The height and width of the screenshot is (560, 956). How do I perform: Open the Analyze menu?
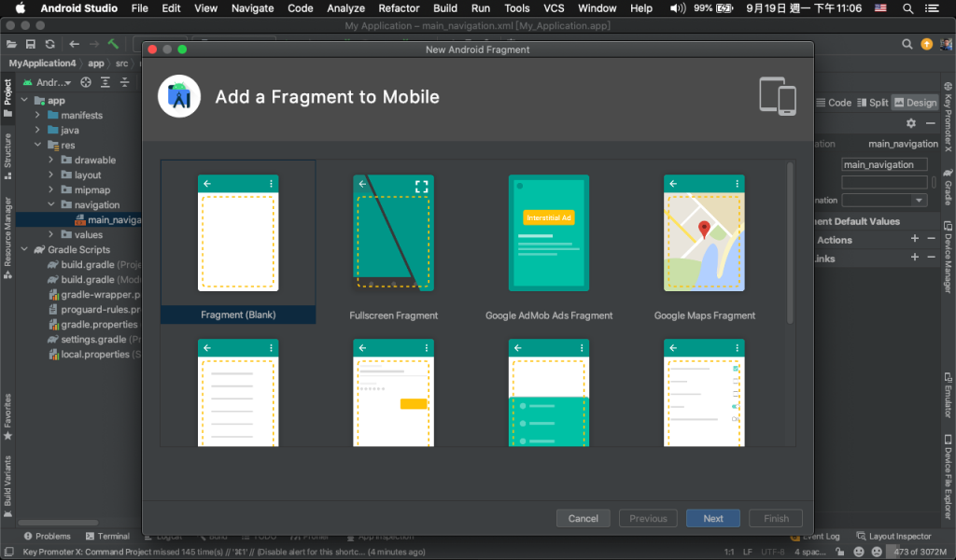pyautogui.click(x=345, y=7)
